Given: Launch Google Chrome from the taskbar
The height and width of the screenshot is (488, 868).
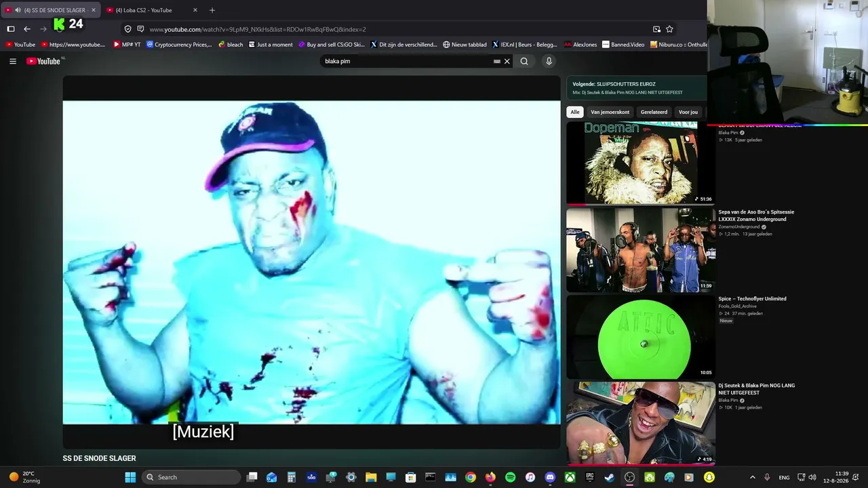Looking at the screenshot, I should (x=471, y=477).
